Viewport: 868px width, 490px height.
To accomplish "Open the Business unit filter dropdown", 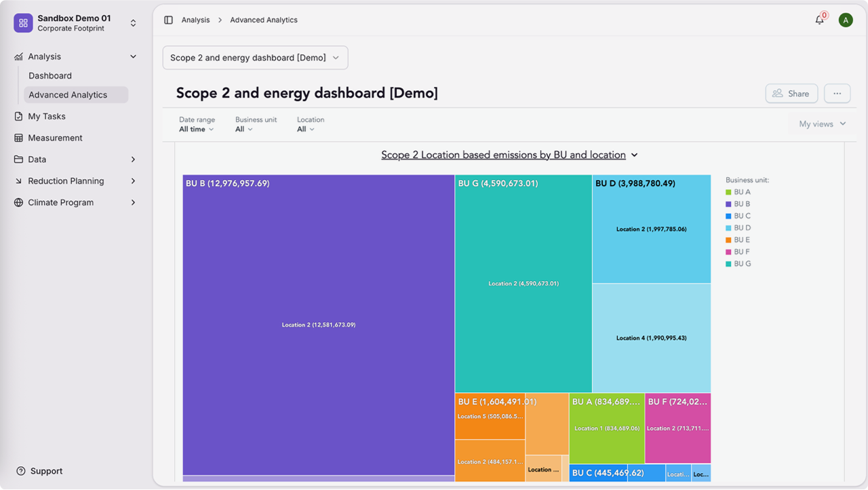I will pos(243,129).
